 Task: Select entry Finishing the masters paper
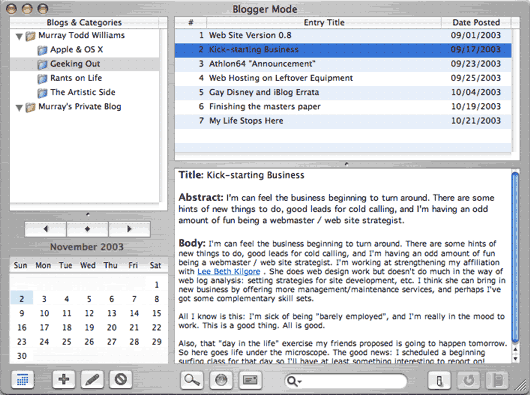343,106
